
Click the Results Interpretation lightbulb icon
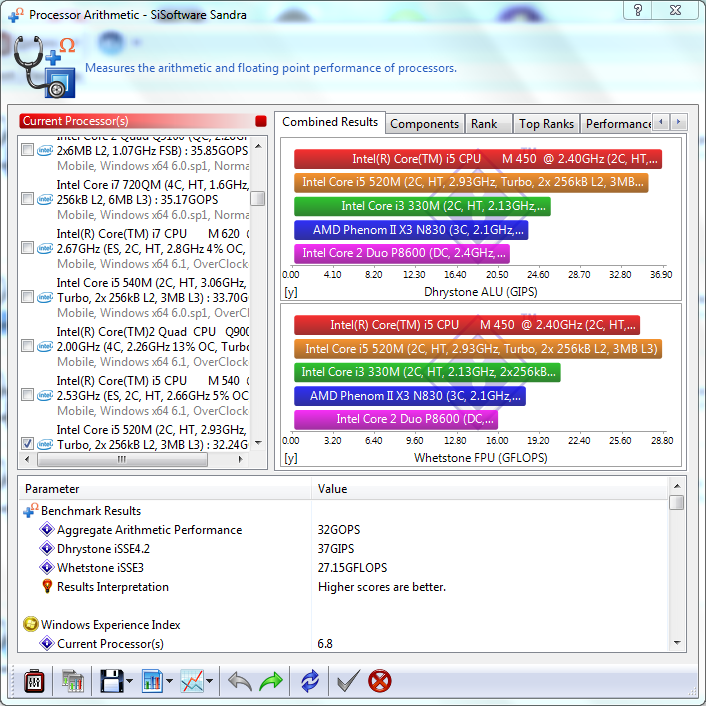pyautogui.click(x=47, y=586)
